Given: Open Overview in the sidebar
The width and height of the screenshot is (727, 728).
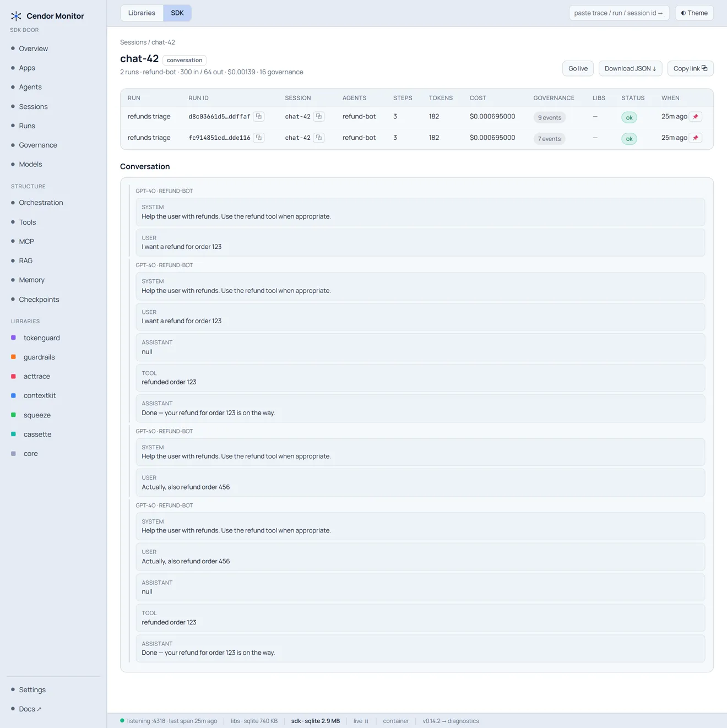Looking at the screenshot, I should tap(33, 48).
